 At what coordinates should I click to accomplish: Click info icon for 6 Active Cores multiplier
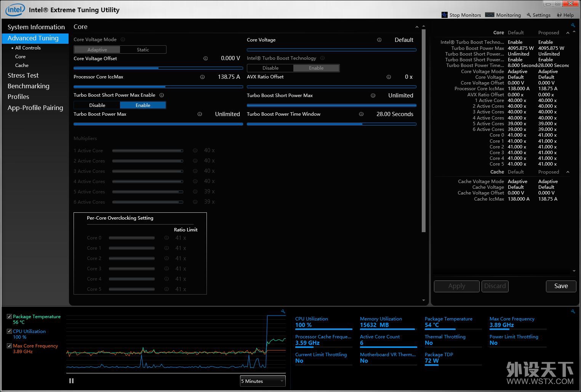click(195, 202)
